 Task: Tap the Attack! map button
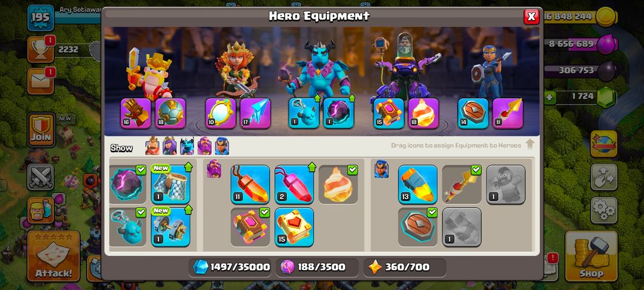53,256
